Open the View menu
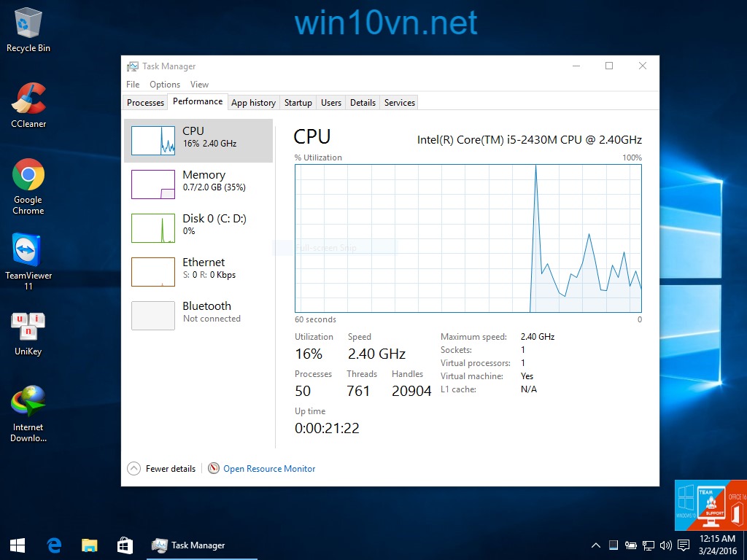Image resolution: width=747 pixels, height=560 pixels. pyautogui.click(x=199, y=84)
